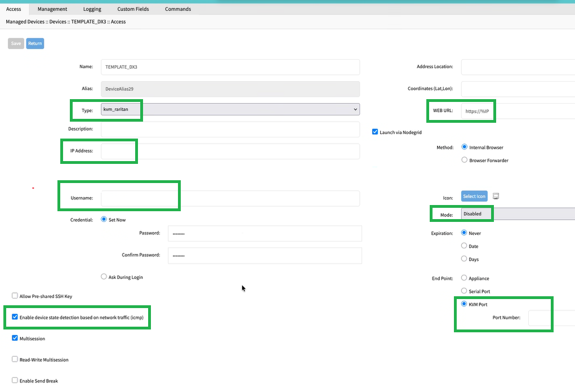Open the Type dropdown showing kvm_raritan
The width and height of the screenshot is (575, 392).
[x=230, y=109]
